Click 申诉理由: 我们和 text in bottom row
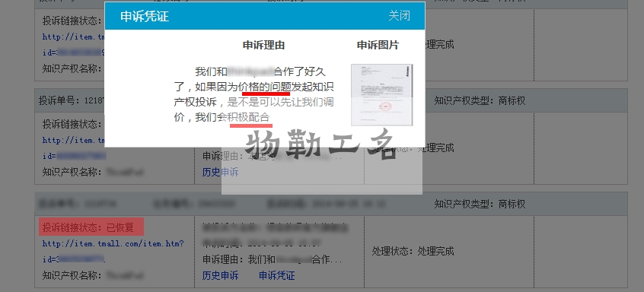644x292 pixels. 238,259
